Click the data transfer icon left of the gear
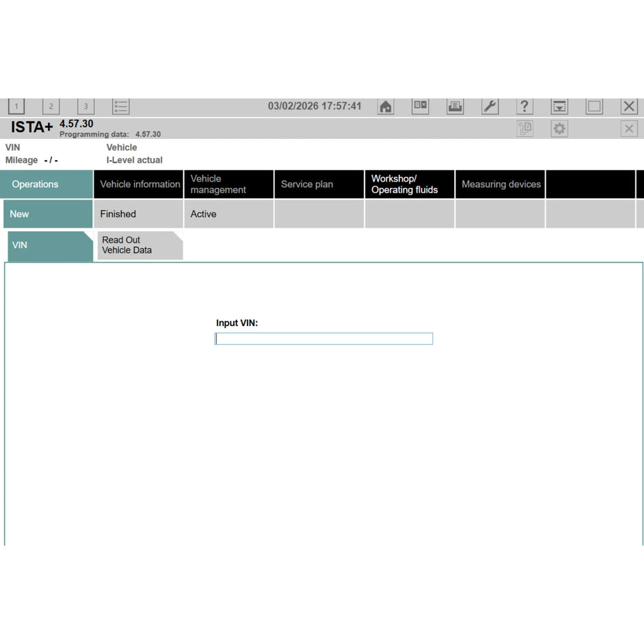 (x=525, y=129)
